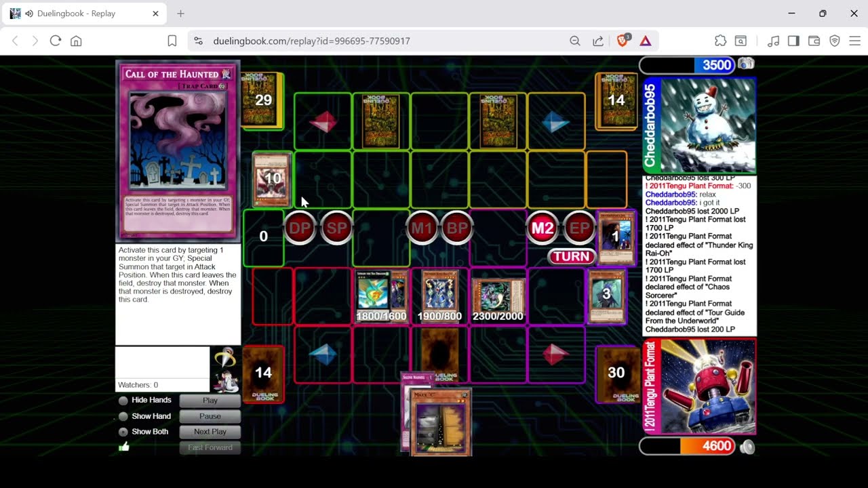Viewport: 868px width, 488px height.
Task: Click the Fast Forward button
Action: click(x=210, y=447)
